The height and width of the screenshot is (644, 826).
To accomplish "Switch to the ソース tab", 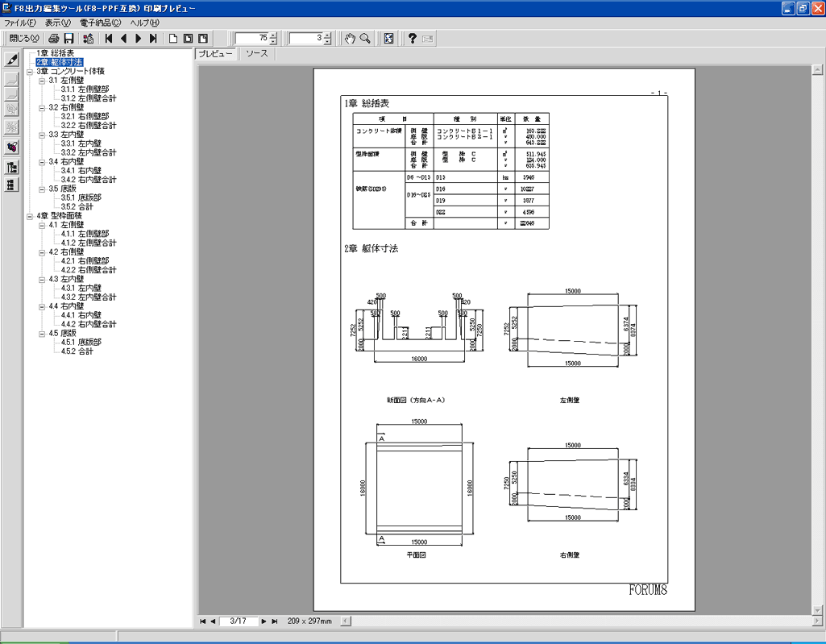I will click(256, 54).
